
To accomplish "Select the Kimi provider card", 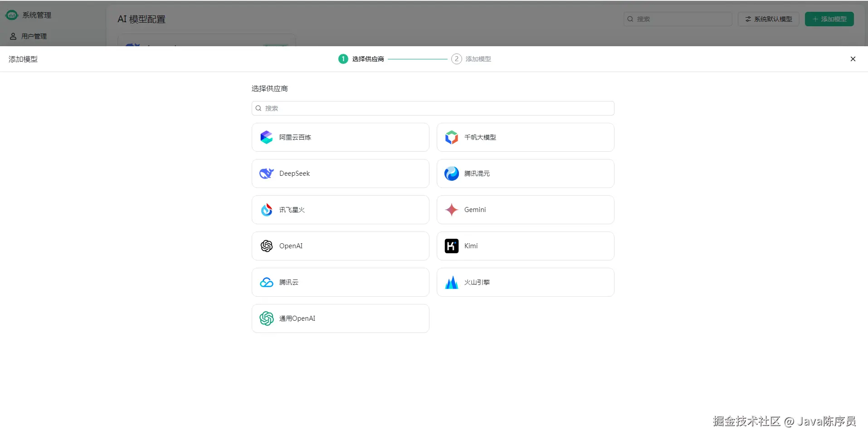I will [x=526, y=246].
